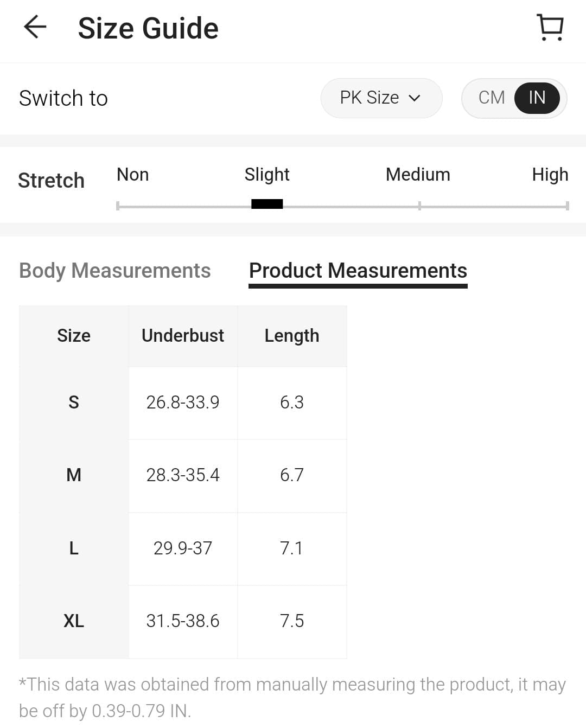Viewport: 586px width, 728px height.
Task: Click the PK Size chevron arrow
Action: [x=415, y=98]
